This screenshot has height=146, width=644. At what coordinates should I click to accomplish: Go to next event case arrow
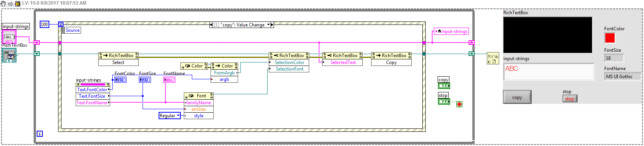[272, 25]
